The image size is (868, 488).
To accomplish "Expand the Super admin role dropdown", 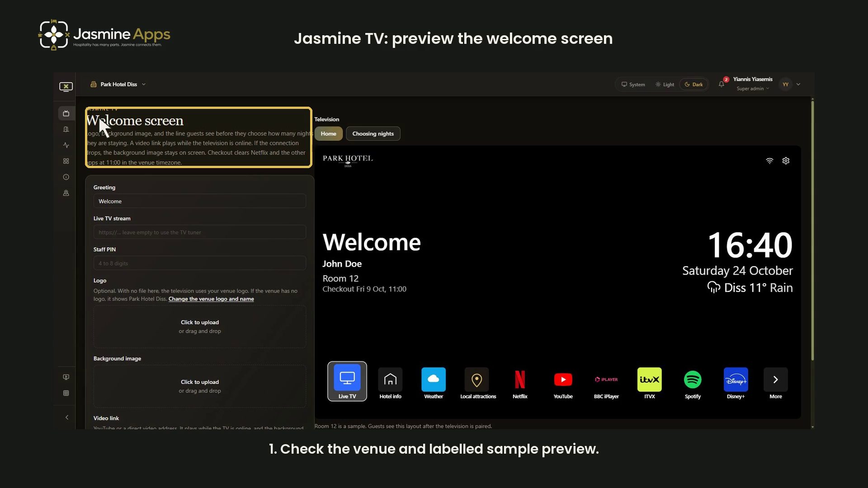I will [x=753, y=89].
